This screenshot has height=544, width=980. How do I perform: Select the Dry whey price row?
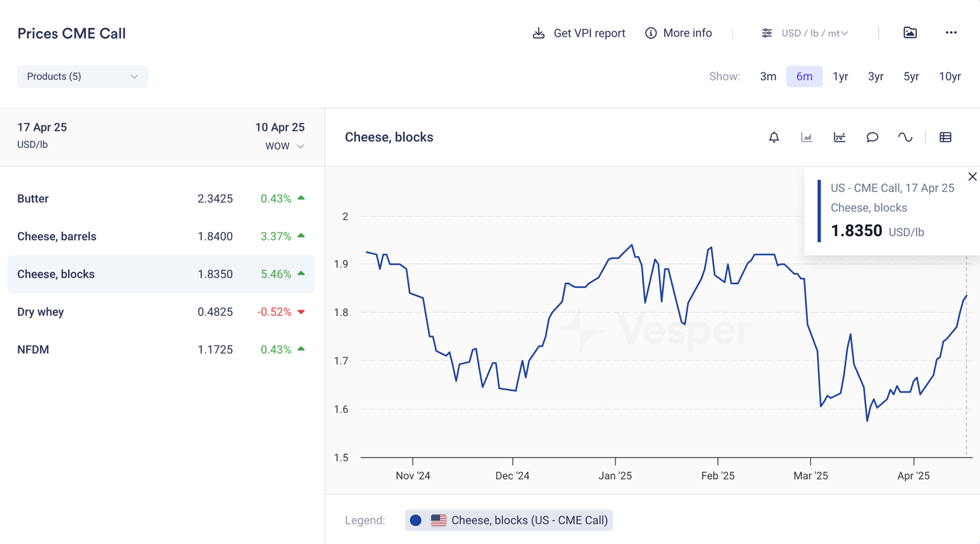pos(160,312)
